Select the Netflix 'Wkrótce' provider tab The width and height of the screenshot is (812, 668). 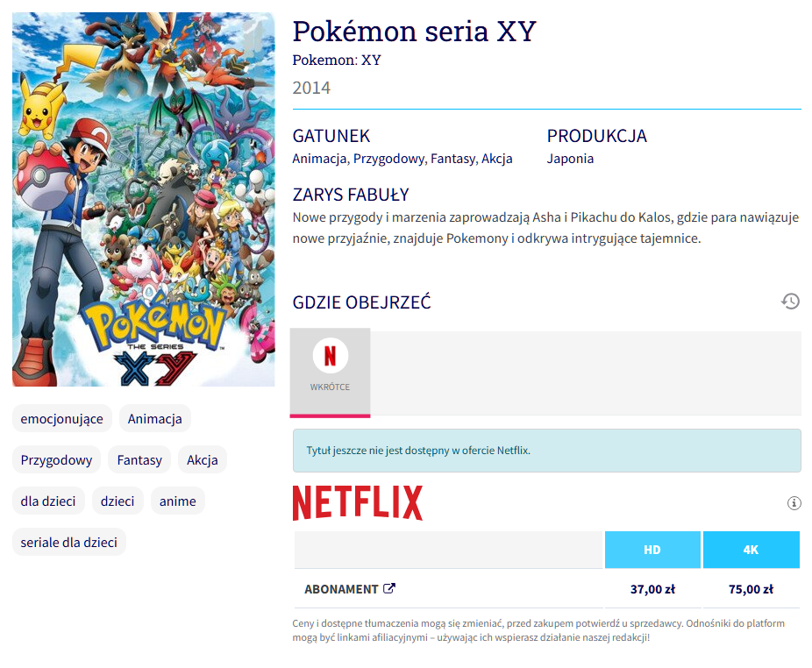330,373
